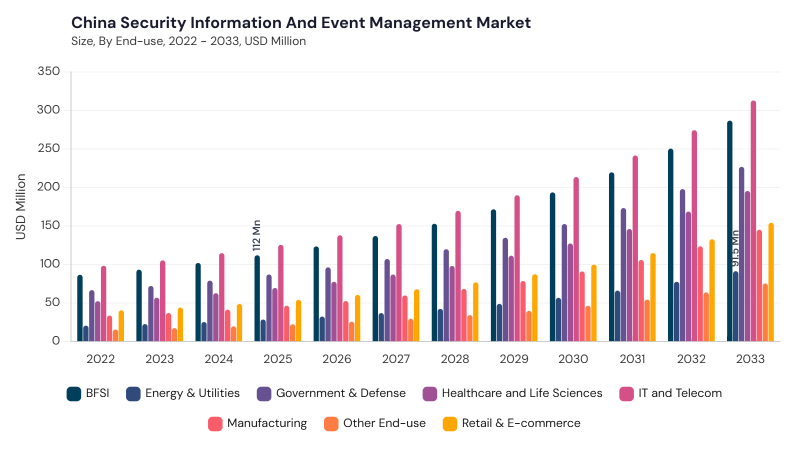Click the Government & Defense legend swatch
The image size is (800, 450).
click(264, 394)
